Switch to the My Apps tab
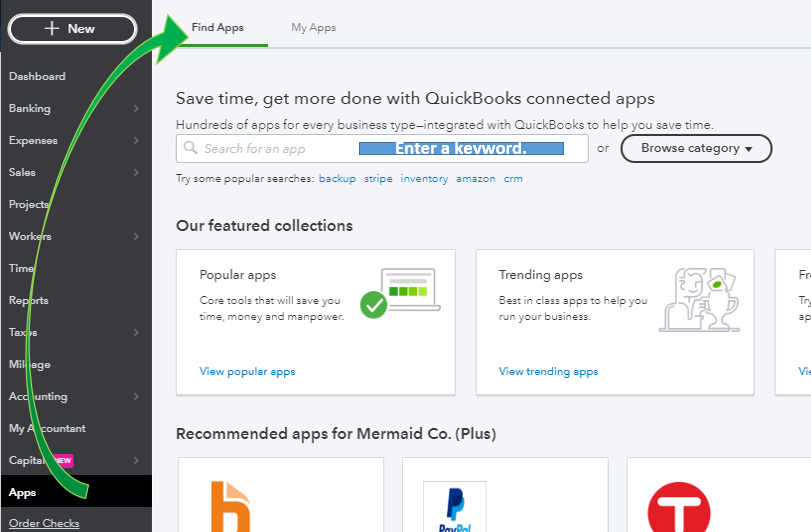This screenshot has width=811, height=532. click(313, 27)
